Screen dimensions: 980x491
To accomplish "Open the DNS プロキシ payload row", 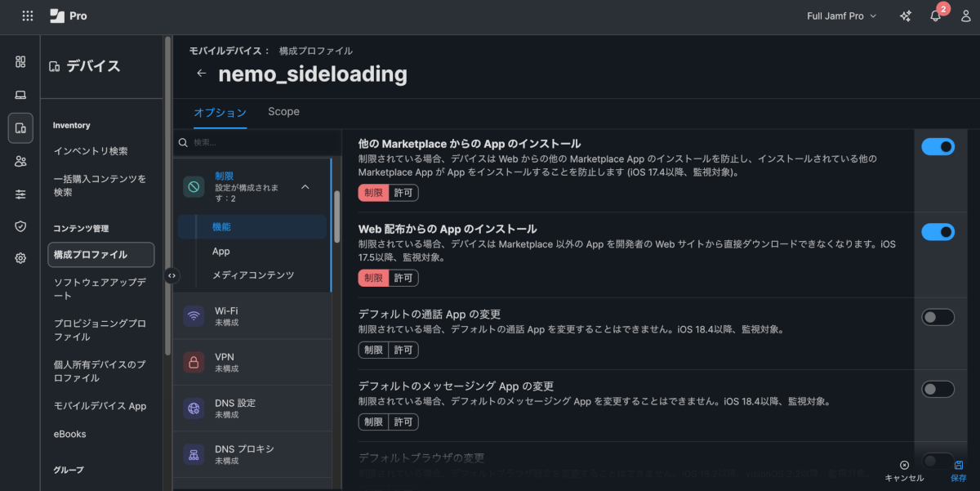I will pos(252,454).
